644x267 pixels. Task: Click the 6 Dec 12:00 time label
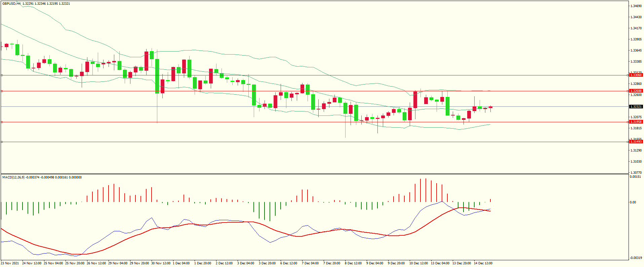(x=289, y=263)
